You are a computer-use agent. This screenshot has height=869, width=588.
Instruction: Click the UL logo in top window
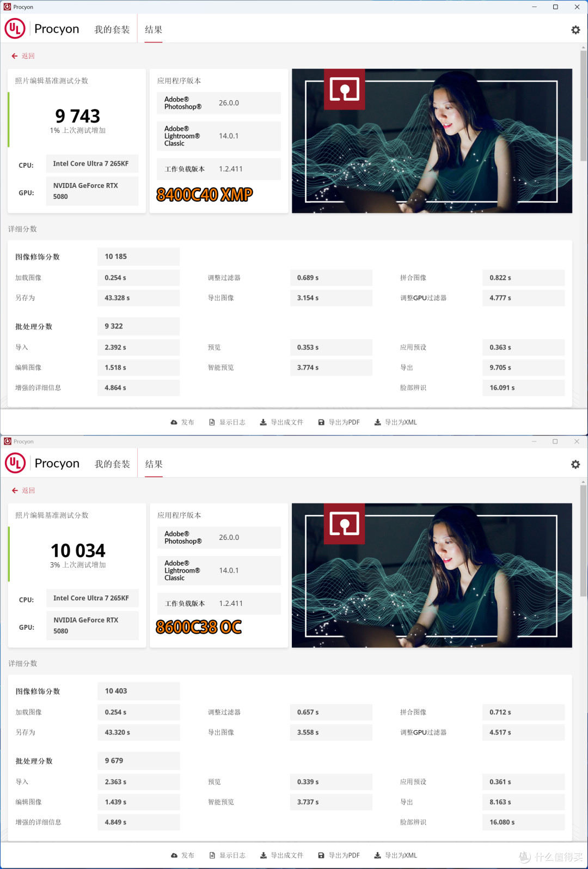click(15, 28)
